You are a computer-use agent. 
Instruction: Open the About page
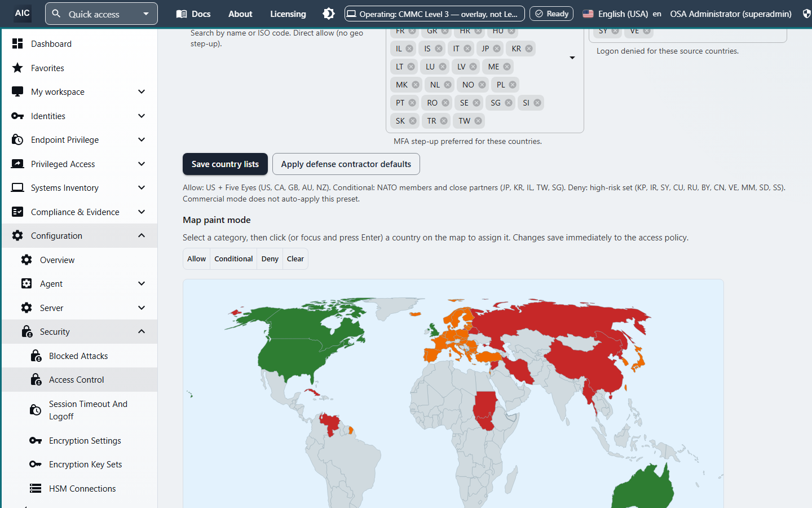coord(240,14)
